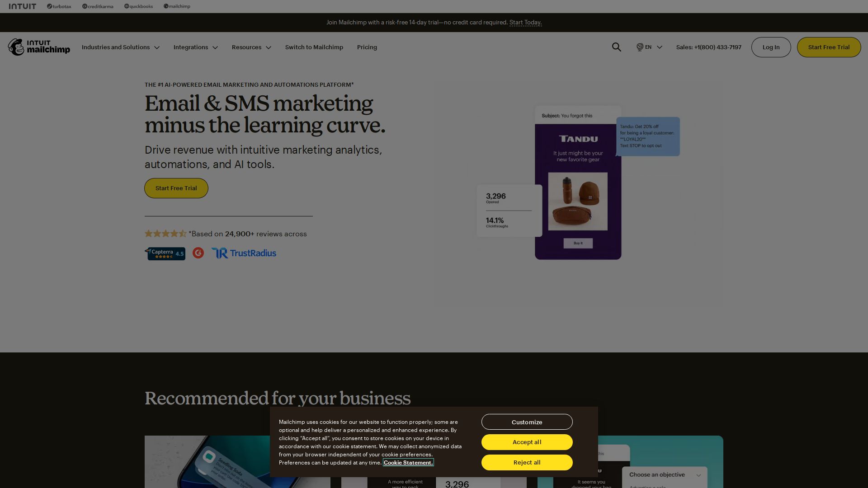The height and width of the screenshot is (488, 868).
Task: Open the EN language chevron dropdown
Action: coord(660,47)
